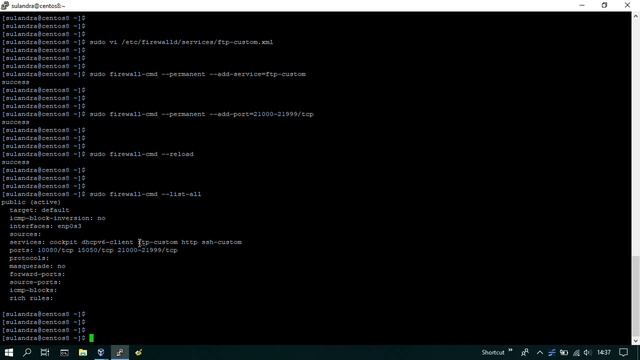Click the 'interfaces: enp0s3' line
This screenshot has height=360, width=640.
pos(45,226)
